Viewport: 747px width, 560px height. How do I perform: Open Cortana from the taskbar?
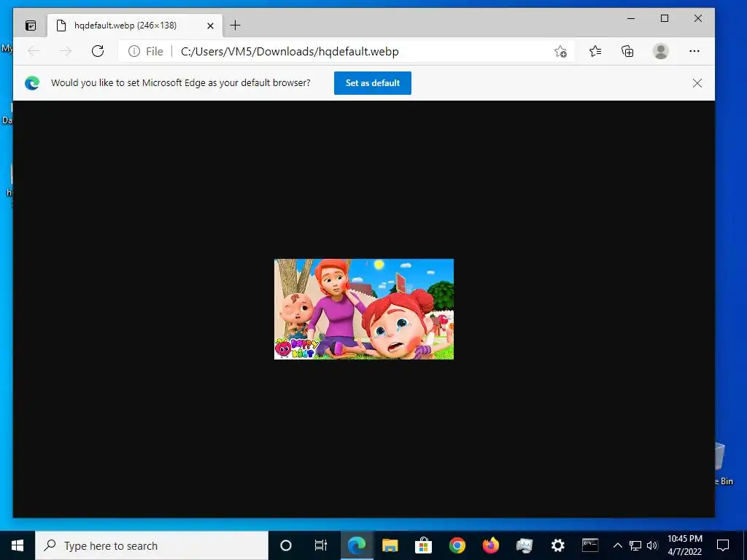pos(286,545)
